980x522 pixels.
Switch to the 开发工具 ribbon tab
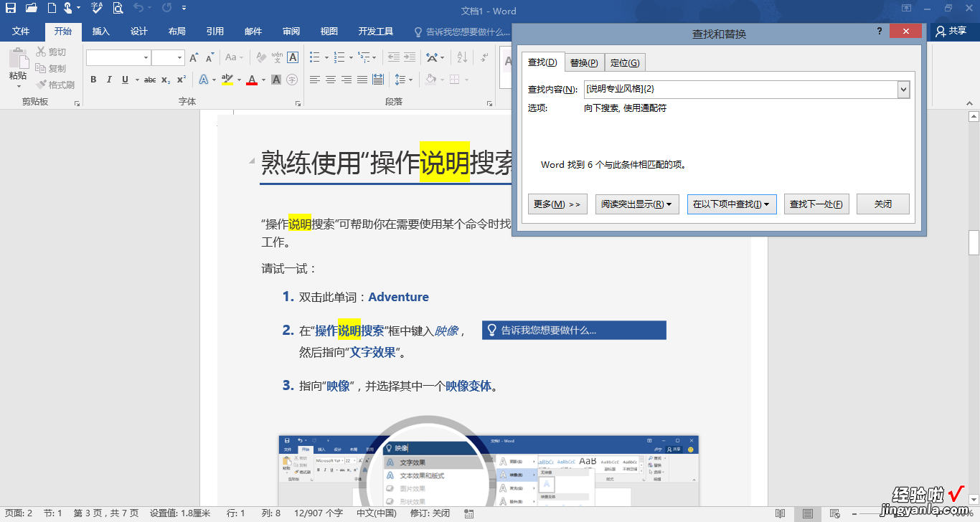tap(376, 32)
